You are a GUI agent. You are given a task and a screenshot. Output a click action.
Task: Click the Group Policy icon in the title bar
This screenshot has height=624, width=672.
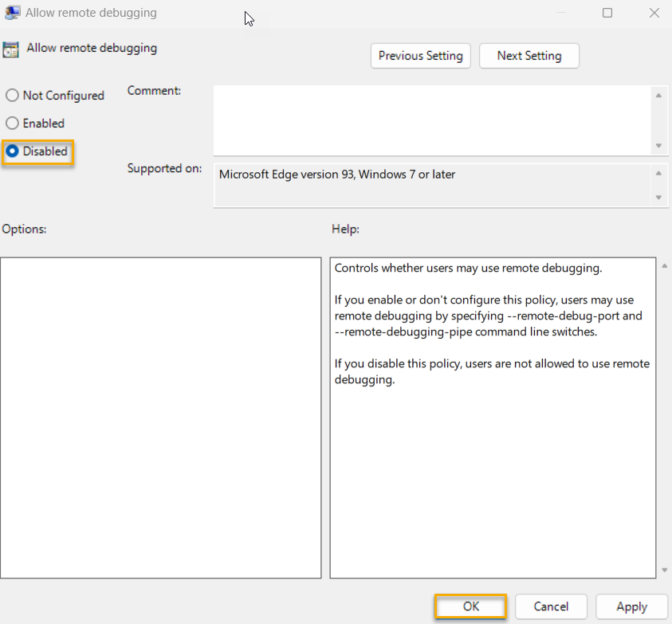pyautogui.click(x=11, y=12)
